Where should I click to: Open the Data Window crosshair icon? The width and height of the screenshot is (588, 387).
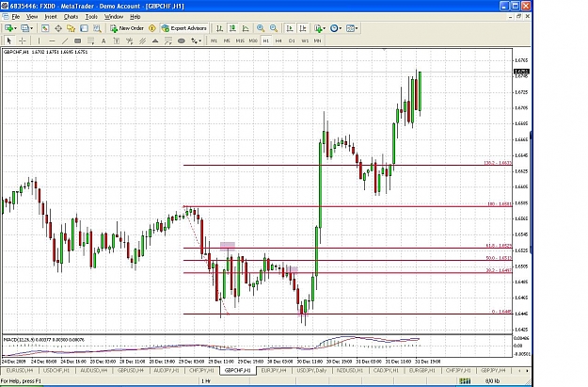(58, 28)
